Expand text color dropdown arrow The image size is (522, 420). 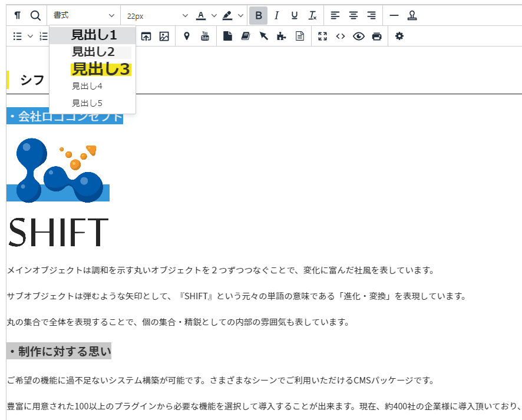pos(214,15)
